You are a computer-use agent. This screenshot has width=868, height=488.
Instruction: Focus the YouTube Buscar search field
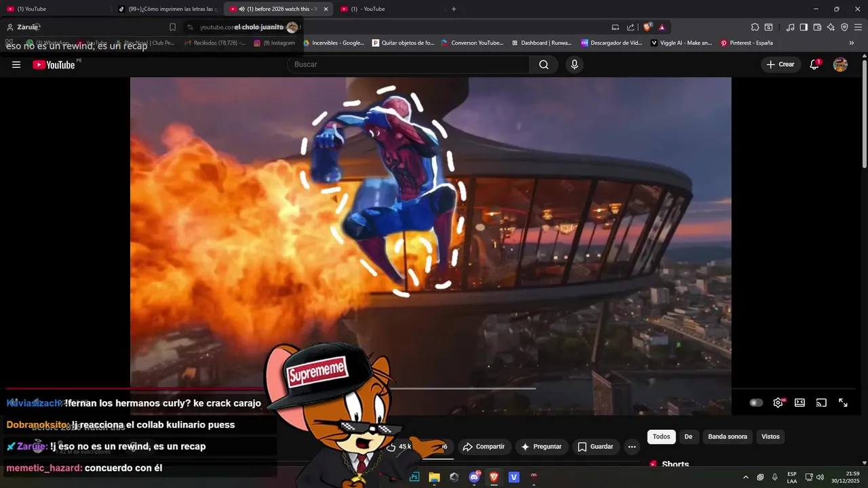408,64
